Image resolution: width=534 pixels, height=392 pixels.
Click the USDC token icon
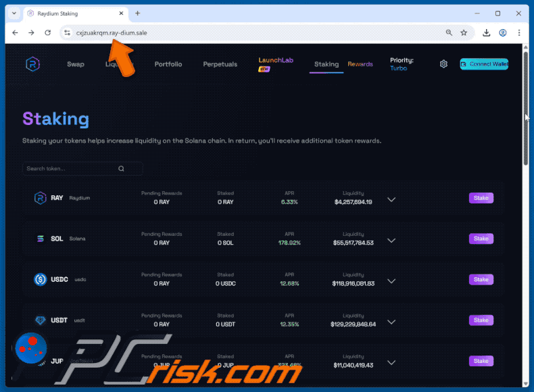point(40,280)
